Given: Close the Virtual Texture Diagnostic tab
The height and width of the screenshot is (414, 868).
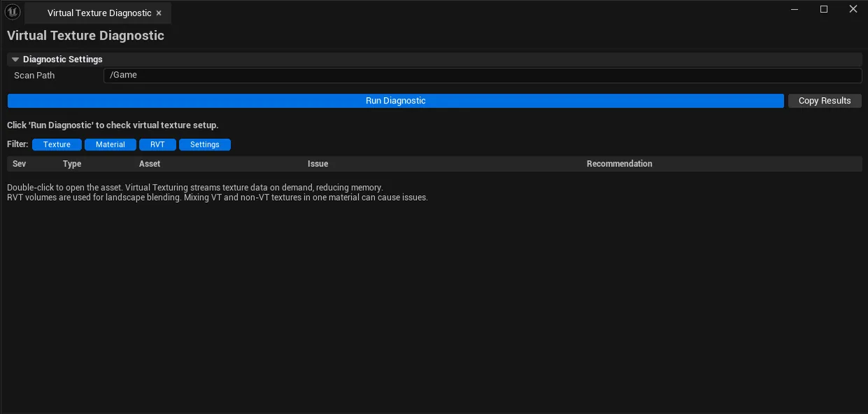Looking at the screenshot, I should click(x=159, y=13).
